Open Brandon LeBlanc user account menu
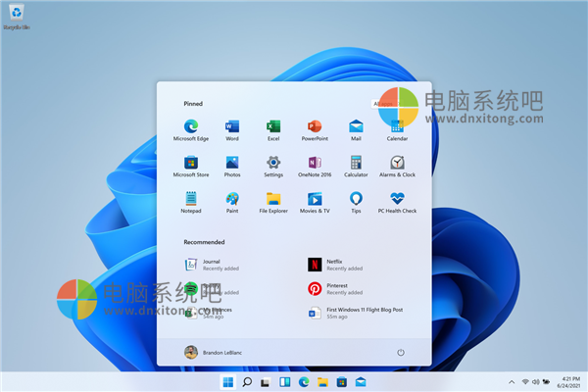The width and height of the screenshot is (588, 392). 213,352
